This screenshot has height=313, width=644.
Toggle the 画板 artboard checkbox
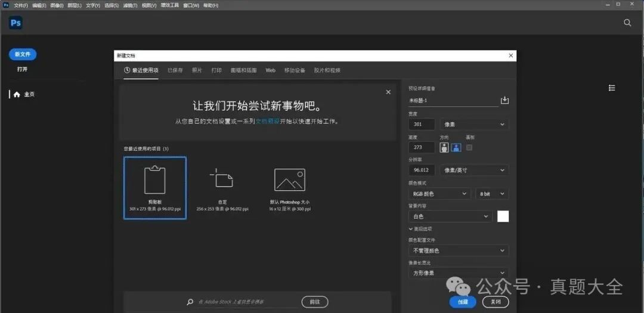tap(469, 147)
